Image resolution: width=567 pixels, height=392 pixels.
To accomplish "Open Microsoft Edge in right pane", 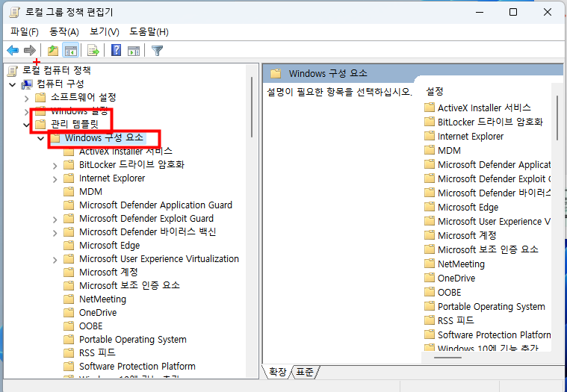I will coord(468,208).
